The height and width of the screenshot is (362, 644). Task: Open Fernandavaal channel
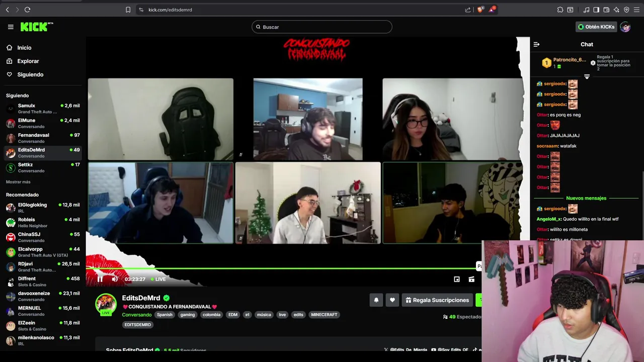point(43,138)
